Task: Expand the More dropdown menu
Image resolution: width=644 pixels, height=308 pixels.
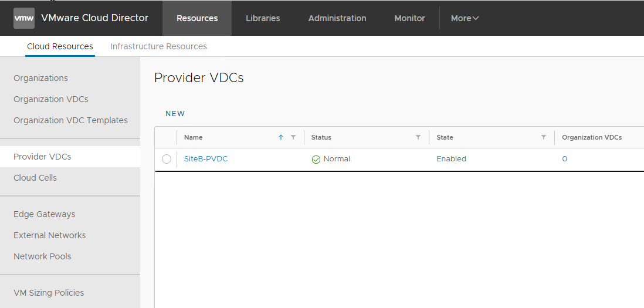Action: (465, 18)
